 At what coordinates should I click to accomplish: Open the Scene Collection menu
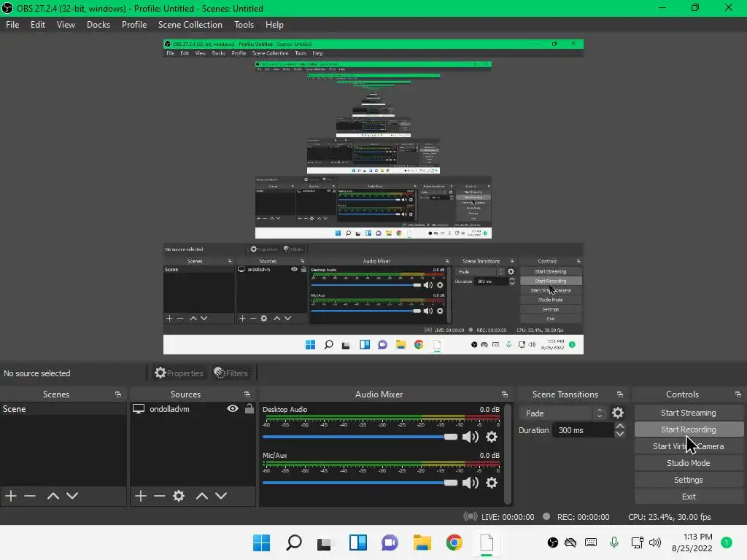click(190, 25)
